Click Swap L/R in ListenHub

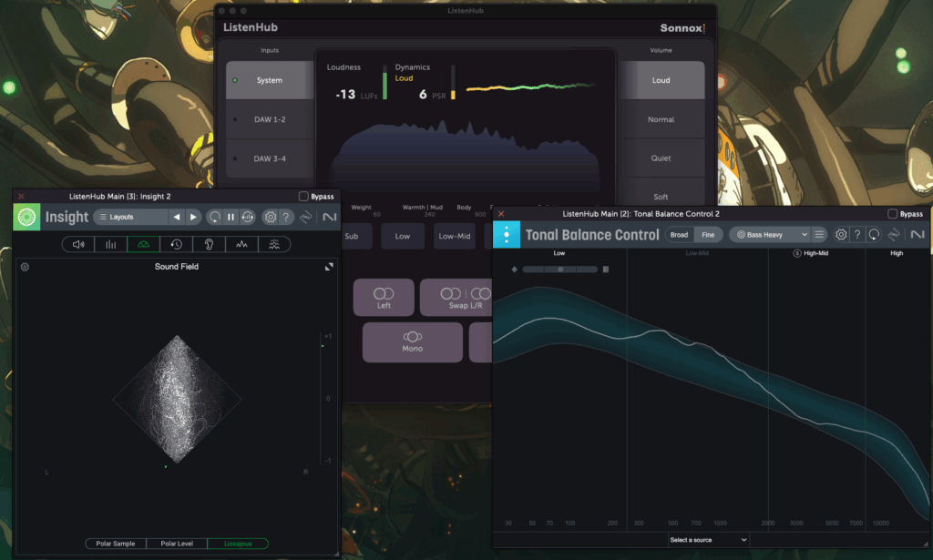(456, 297)
